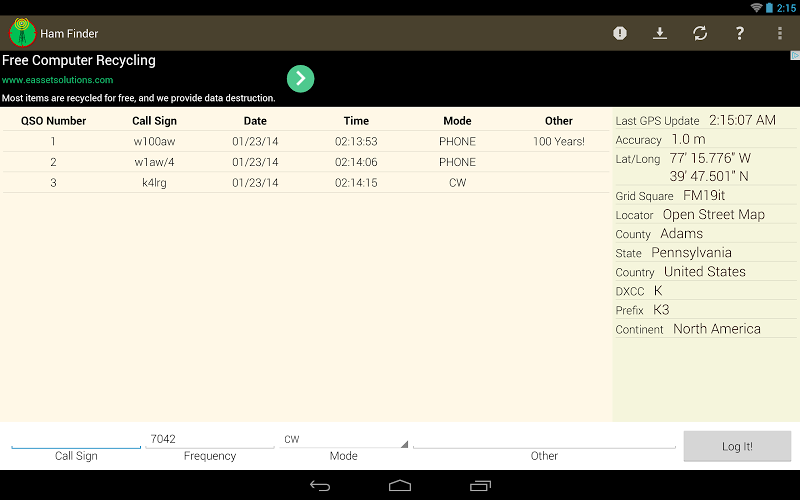Tap the green arrow button in the ad

[x=301, y=79]
